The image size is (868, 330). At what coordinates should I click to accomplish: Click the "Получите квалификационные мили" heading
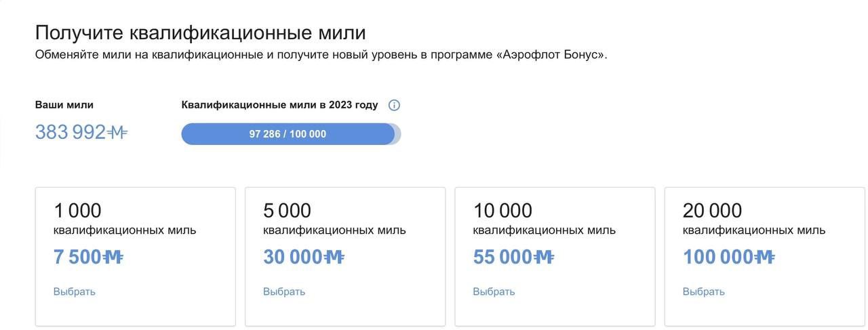pyautogui.click(x=200, y=33)
